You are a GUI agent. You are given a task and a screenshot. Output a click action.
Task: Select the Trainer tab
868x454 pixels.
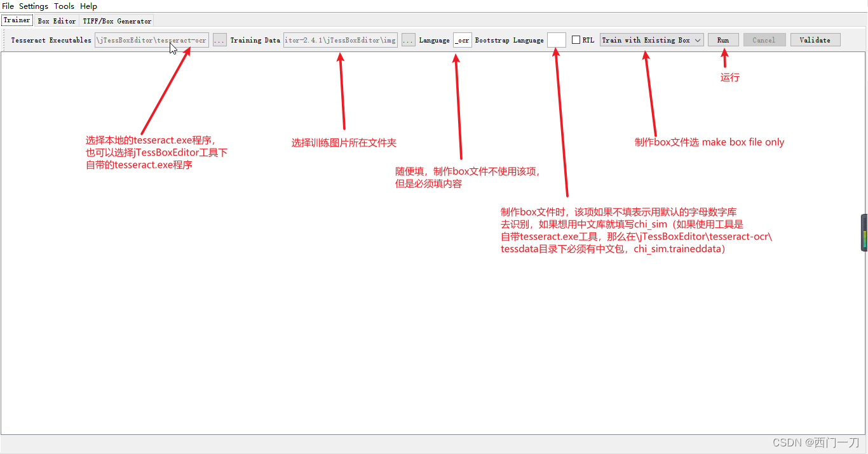coord(17,20)
